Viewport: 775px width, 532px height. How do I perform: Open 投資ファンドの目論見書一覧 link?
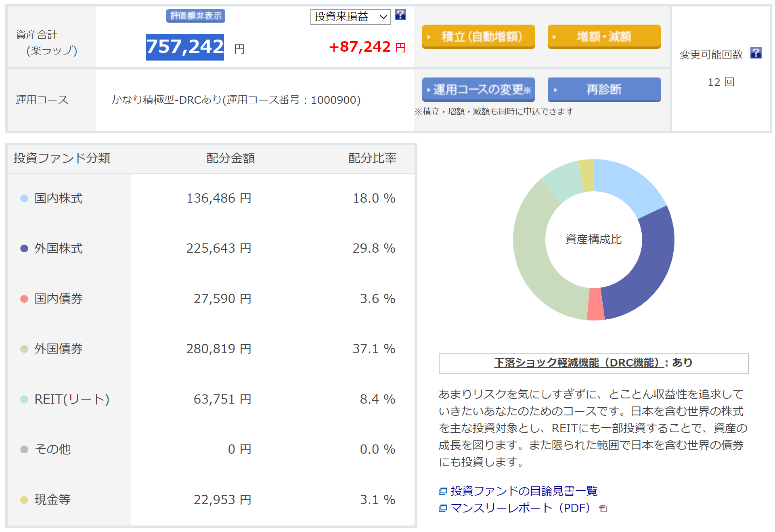[524, 491]
